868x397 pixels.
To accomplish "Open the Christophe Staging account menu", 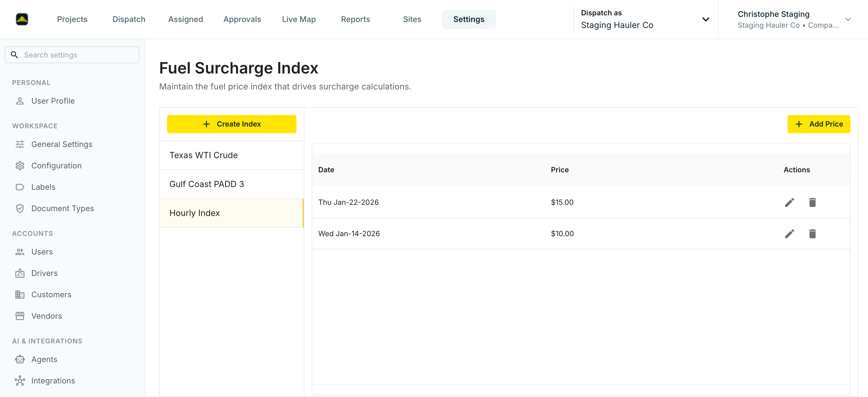I will (794, 19).
